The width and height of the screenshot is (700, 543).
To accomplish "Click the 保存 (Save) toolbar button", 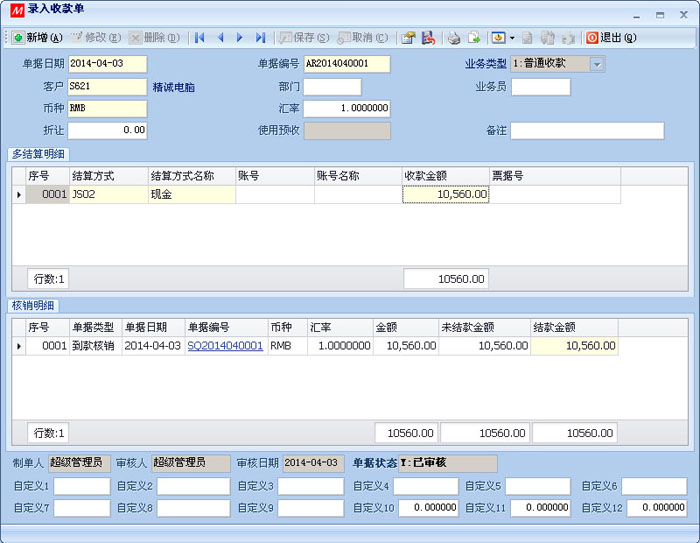I will click(304, 38).
